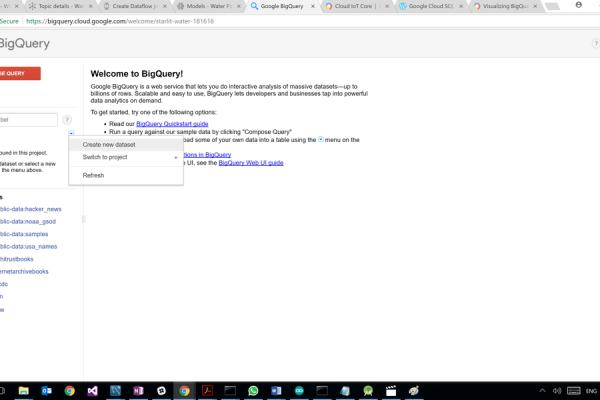Focus the dataset filter input field
600x400 pixels.
pos(28,120)
